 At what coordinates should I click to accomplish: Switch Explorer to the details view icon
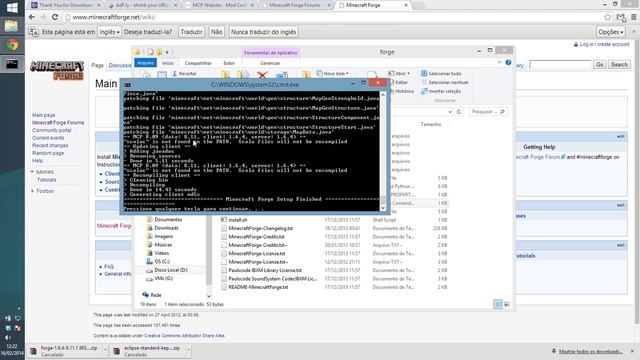(498, 304)
